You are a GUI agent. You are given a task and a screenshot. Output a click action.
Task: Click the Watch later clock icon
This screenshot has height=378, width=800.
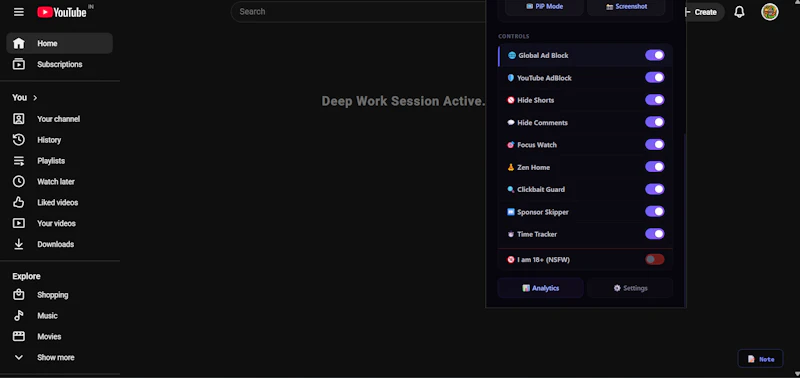19,182
